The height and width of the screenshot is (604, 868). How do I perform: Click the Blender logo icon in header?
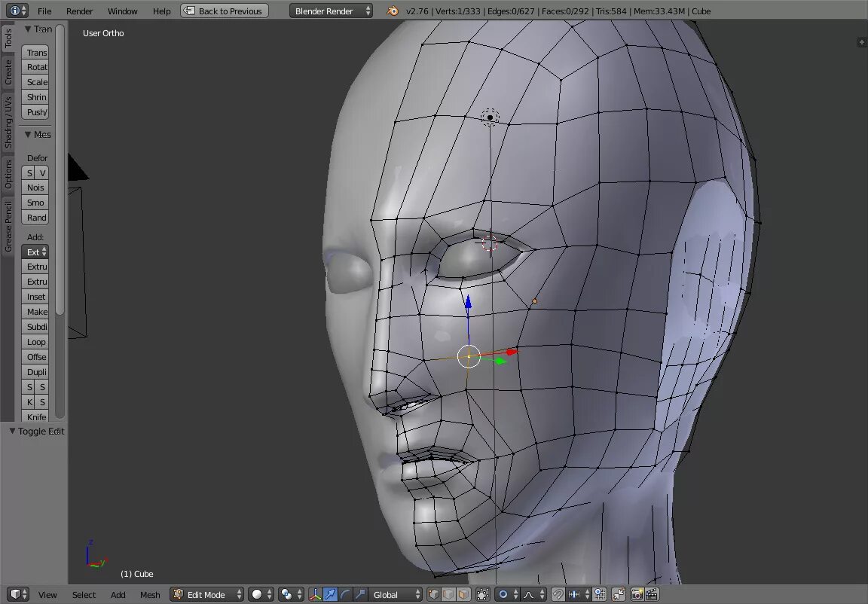click(392, 11)
